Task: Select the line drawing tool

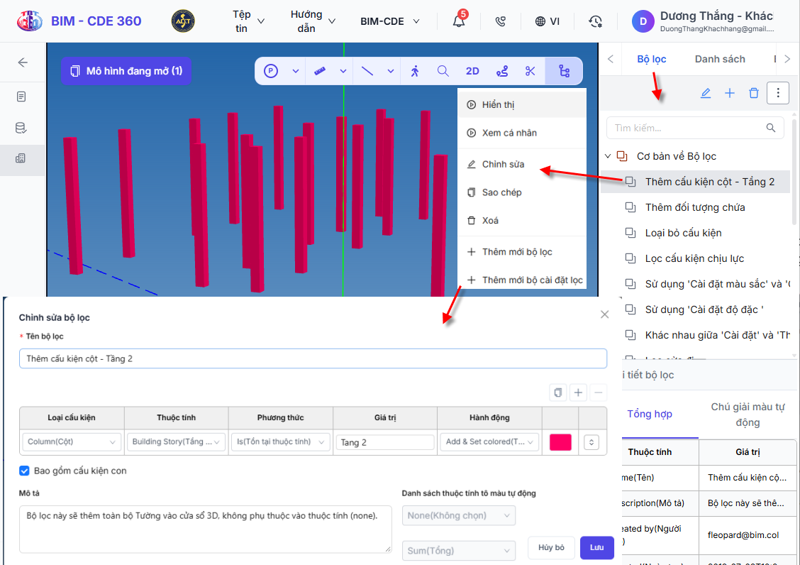Action: click(367, 71)
